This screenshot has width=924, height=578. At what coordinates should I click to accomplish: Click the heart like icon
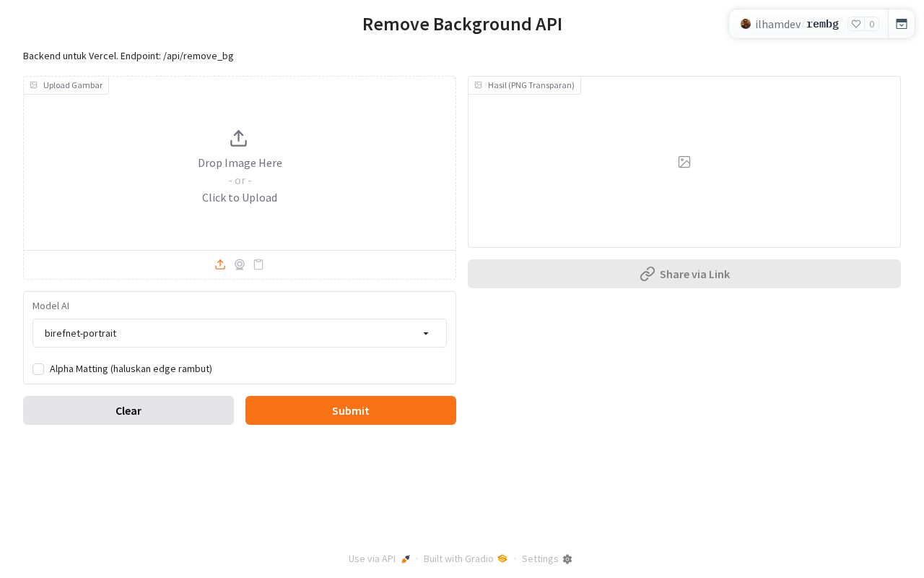click(x=856, y=24)
